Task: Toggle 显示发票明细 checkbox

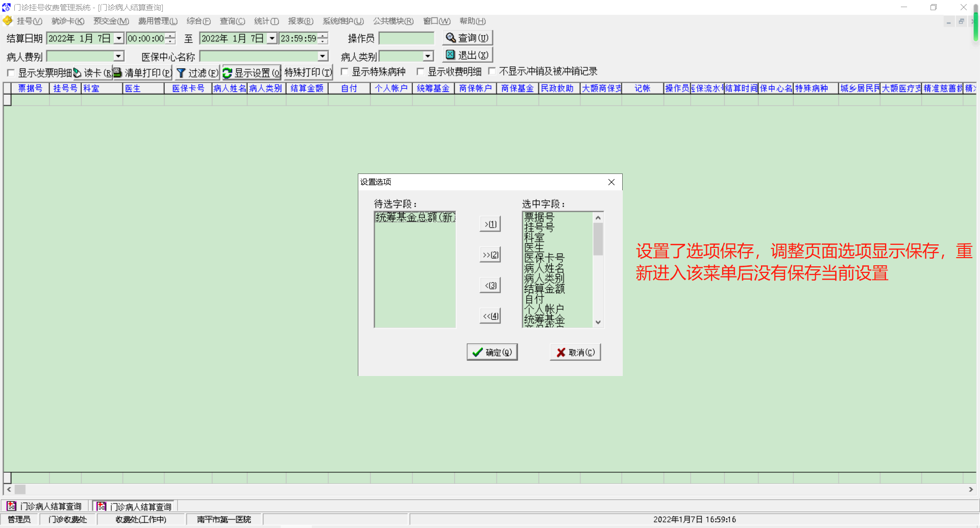Action: click(x=11, y=73)
